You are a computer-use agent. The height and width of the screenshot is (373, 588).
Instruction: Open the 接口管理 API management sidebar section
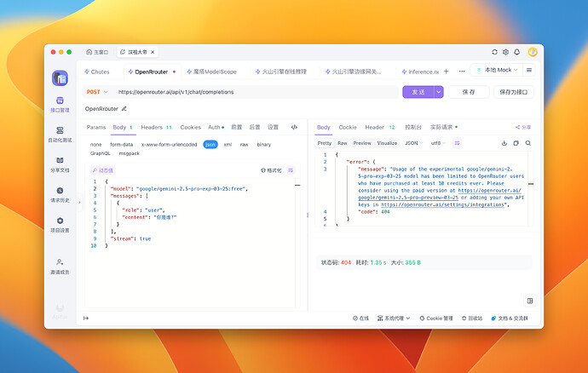coord(60,105)
